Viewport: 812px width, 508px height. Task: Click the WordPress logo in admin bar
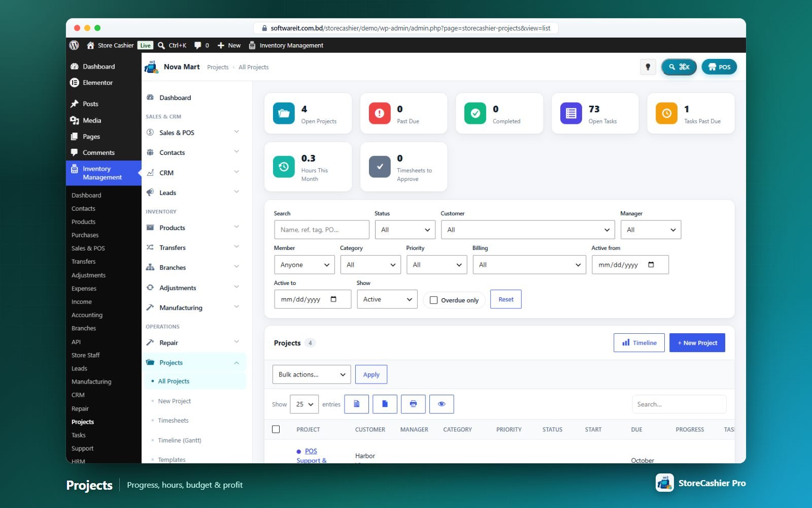(74, 45)
